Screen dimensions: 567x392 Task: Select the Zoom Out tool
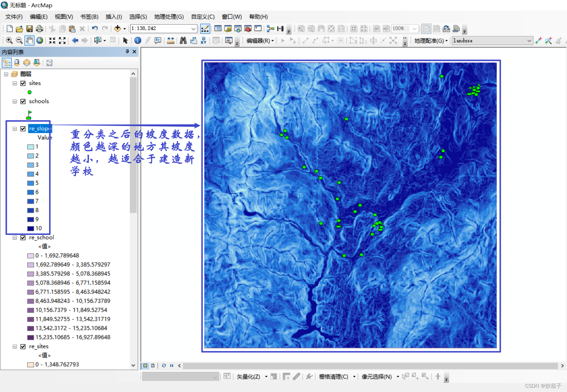tap(19, 41)
